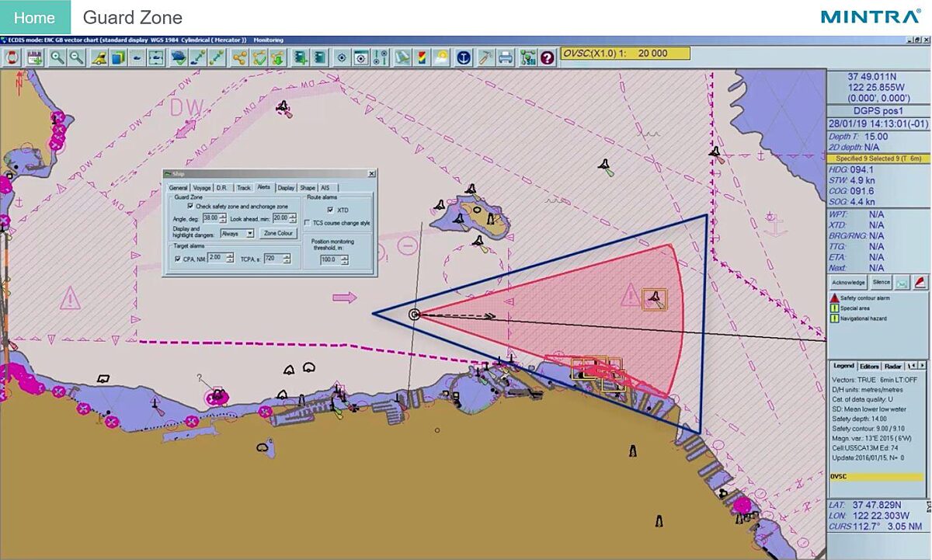Click the CPA, NM value stepper arrows
Viewport: 932px width, 560px height.
[x=230, y=258]
